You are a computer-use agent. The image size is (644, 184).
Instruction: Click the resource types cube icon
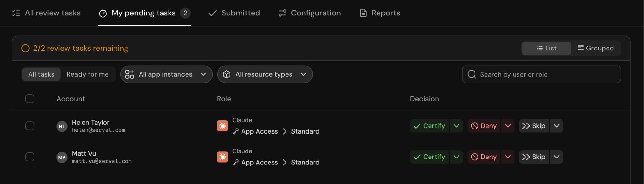coord(226,74)
